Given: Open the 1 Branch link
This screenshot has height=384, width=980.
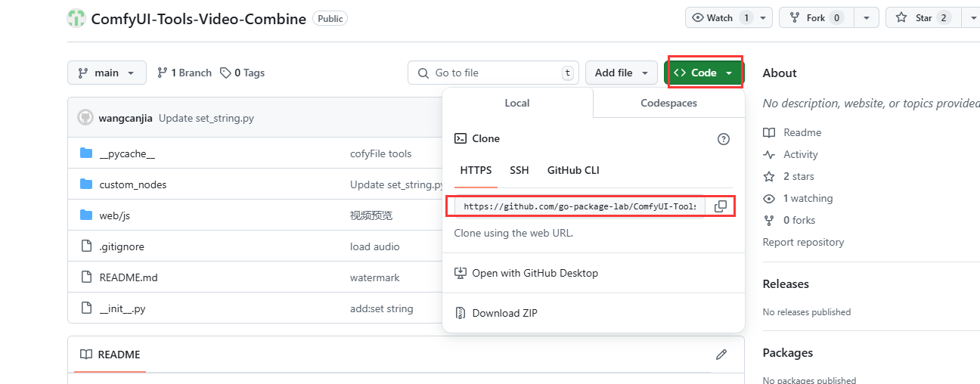Looking at the screenshot, I should [x=184, y=73].
